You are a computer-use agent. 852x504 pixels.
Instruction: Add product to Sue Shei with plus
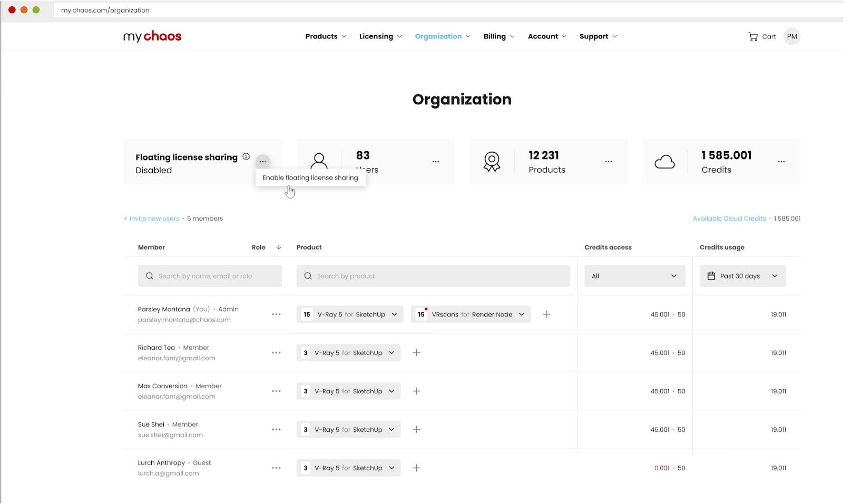point(416,430)
